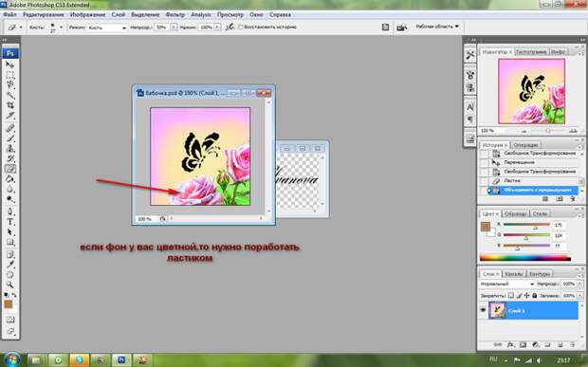Toggle Слой 1 layer visibility eye
Image resolution: width=588 pixels, height=367 pixels.
coord(483,310)
